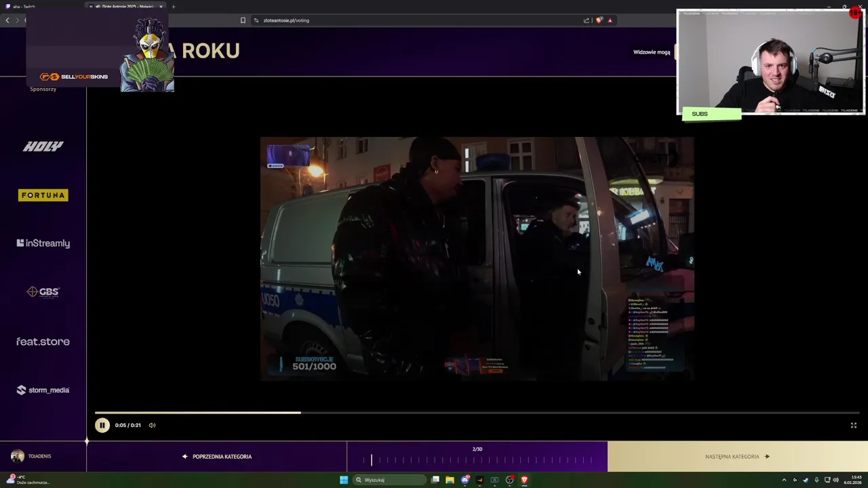Pause the video with the pause button
The width and height of the screenshot is (868, 488).
pyautogui.click(x=102, y=425)
